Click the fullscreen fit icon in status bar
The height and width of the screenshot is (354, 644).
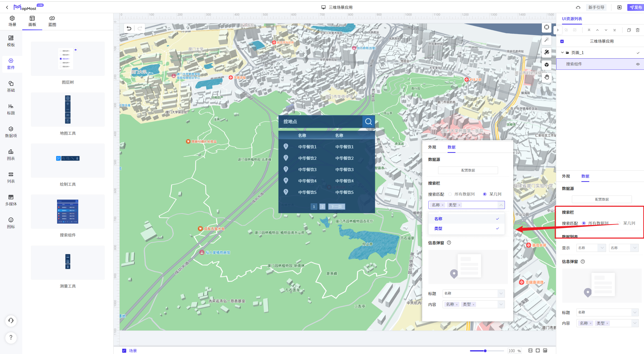pos(538,350)
